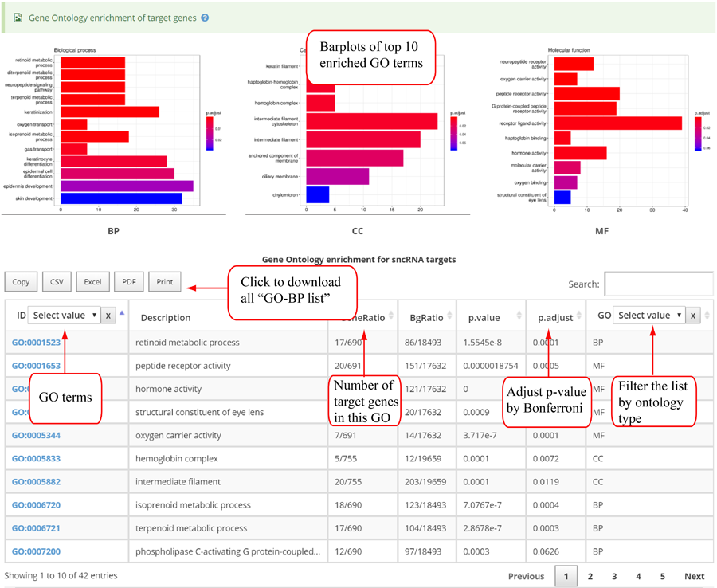Go to the Next page
This screenshot has width=717, height=588.
[x=694, y=576]
